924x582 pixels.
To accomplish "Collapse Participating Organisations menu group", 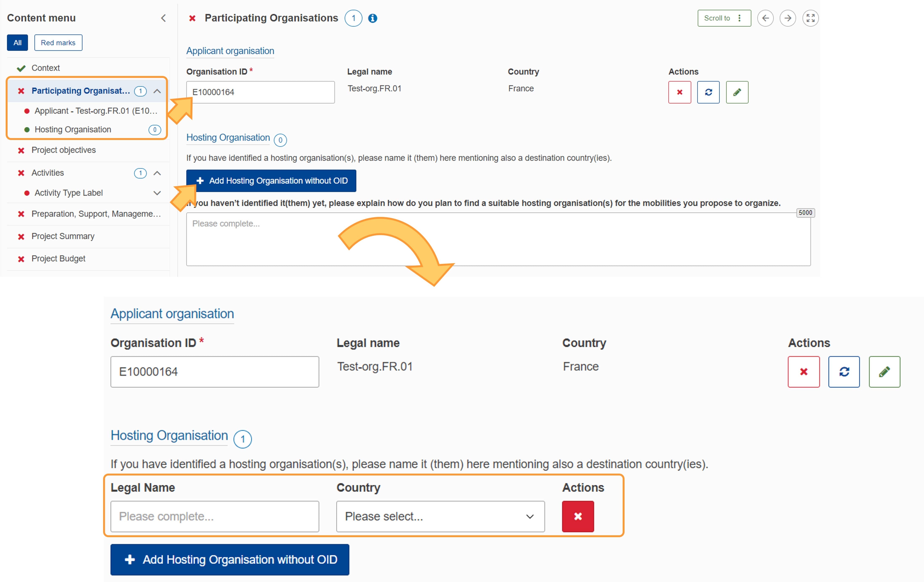I will click(157, 91).
